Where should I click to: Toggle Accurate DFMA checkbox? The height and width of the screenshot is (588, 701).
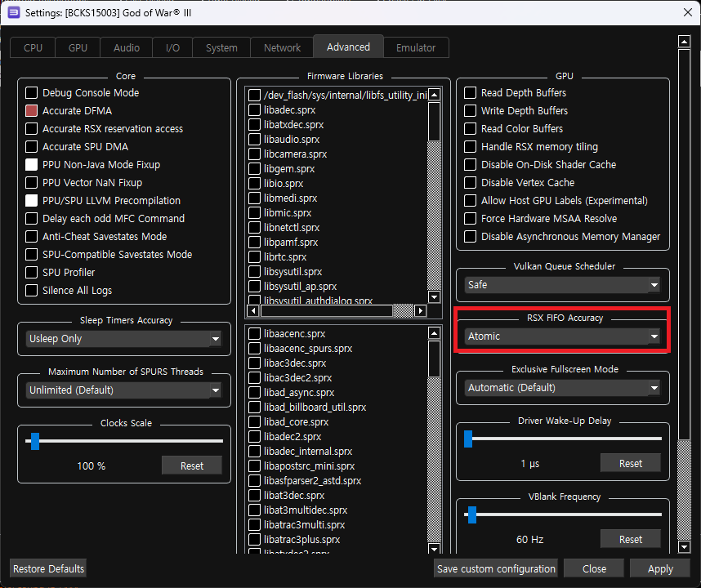[31, 110]
